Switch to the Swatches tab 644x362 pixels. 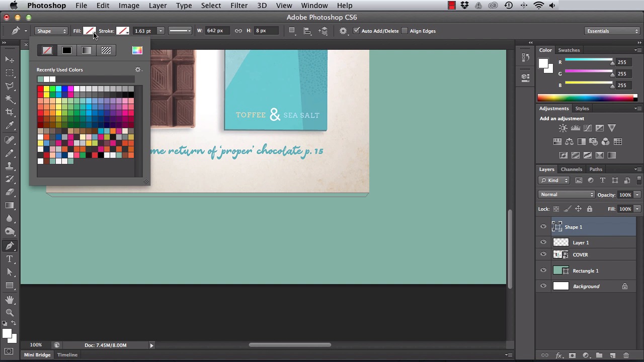pos(569,50)
